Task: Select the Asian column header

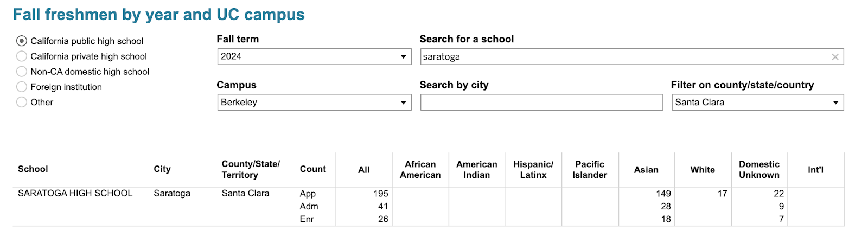Action: (646, 170)
